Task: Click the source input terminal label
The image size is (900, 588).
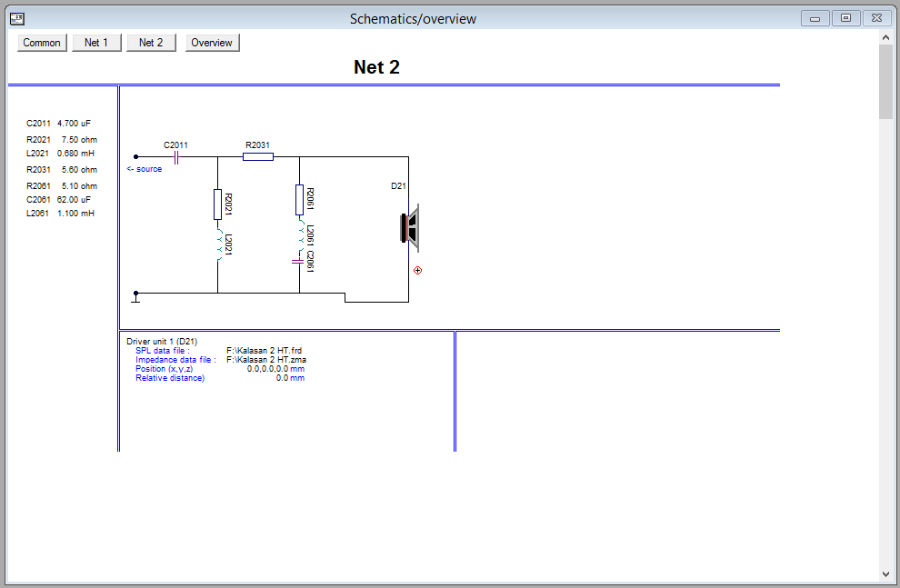Action: click(145, 169)
